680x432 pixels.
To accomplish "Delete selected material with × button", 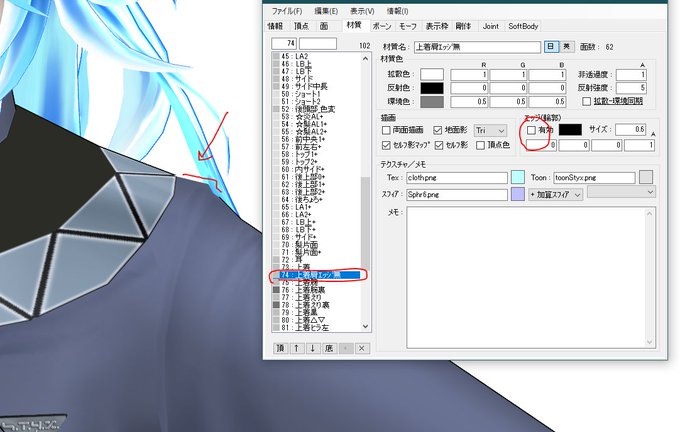I will [x=362, y=348].
